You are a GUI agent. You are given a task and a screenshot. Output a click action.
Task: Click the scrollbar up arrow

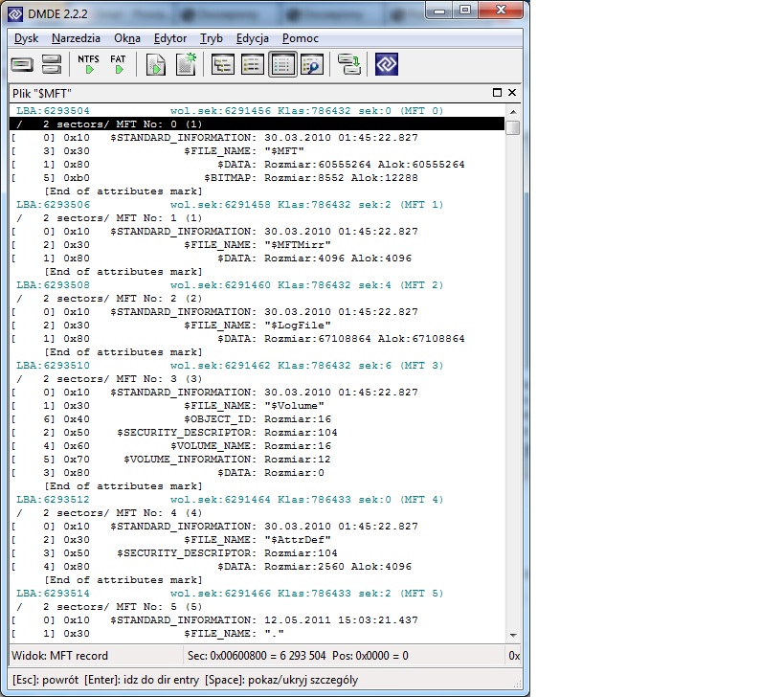pyautogui.click(x=513, y=111)
